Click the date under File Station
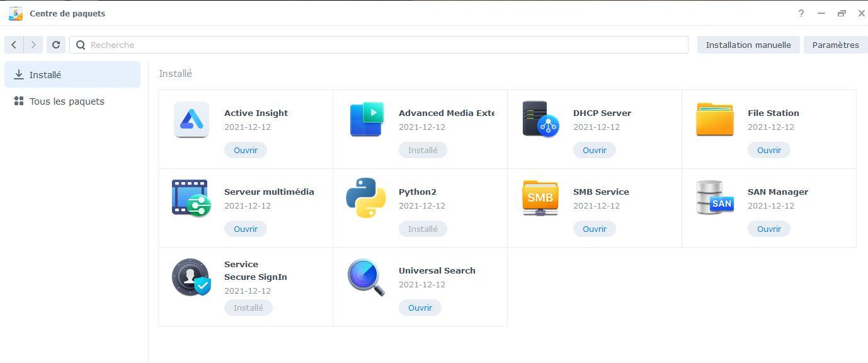Viewport: 868px width, 363px height. coord(772,127)
